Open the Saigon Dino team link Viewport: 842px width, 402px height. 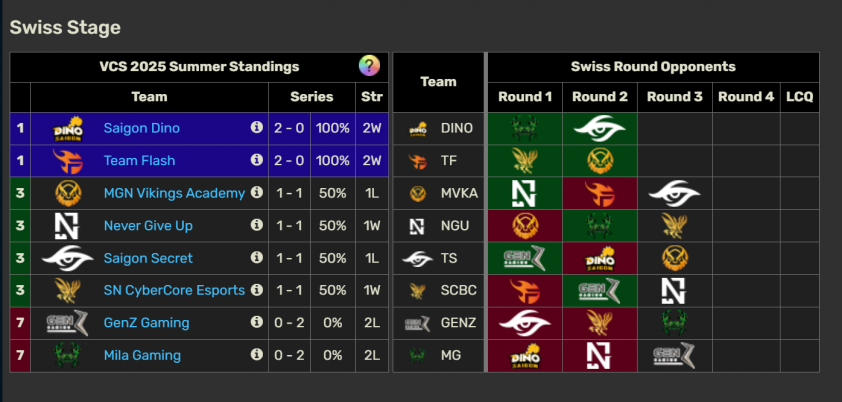[142, 128]
